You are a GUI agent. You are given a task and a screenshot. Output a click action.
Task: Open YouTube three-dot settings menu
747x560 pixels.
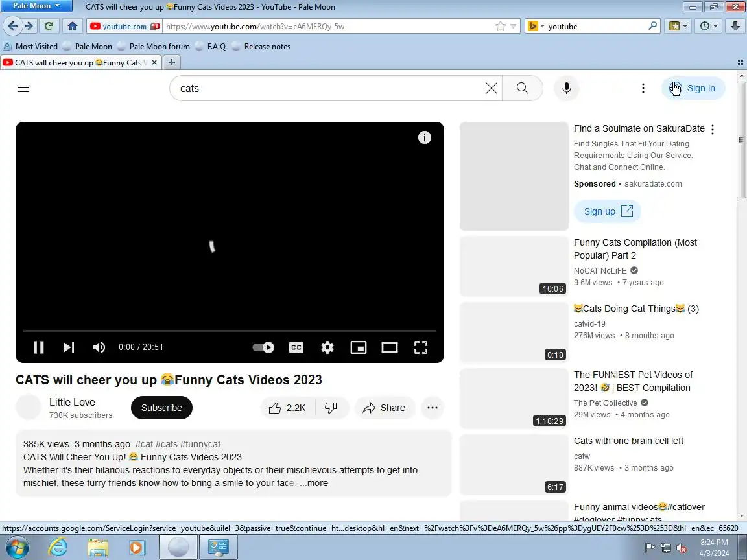pyautogui.click(x=643, y=88)
